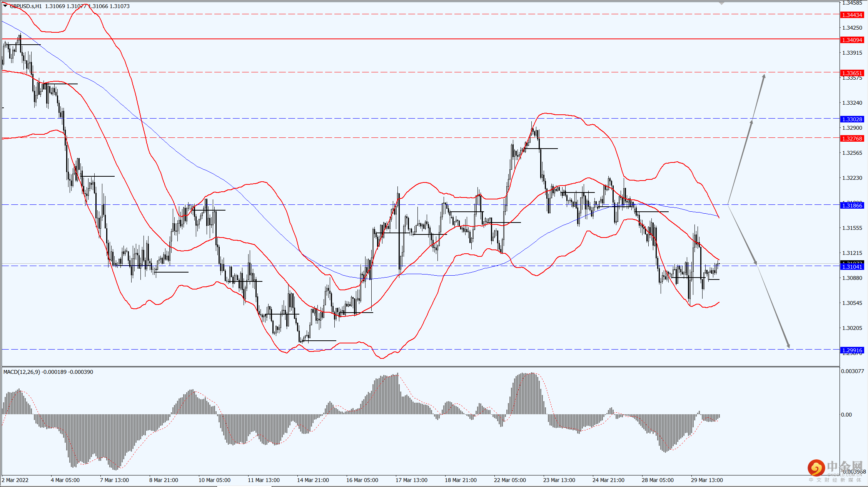Click the red 1.32768 price tag
The height and width of the screenshot is (487, 868).
852,139
